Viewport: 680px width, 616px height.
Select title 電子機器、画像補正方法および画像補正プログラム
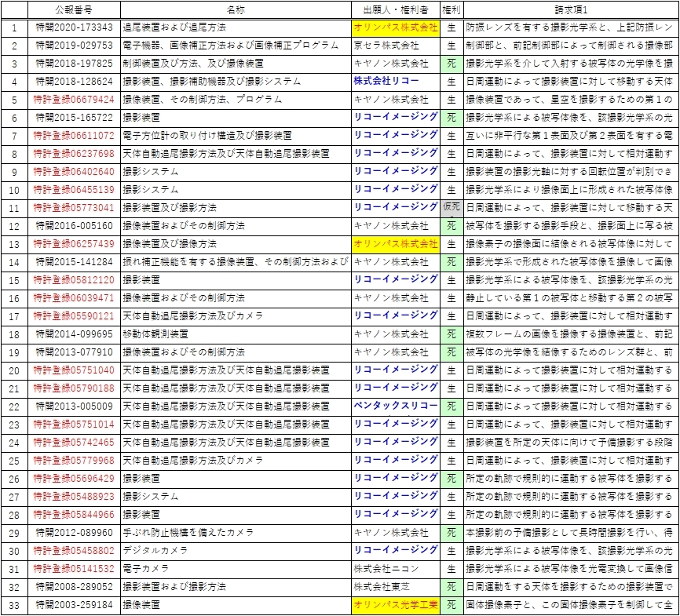click(x=231, y=46)
